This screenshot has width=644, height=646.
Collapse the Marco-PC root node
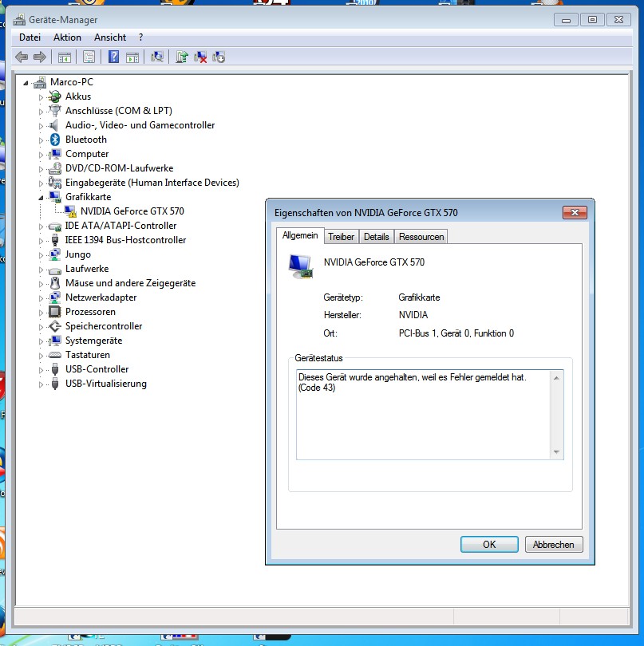26,83
